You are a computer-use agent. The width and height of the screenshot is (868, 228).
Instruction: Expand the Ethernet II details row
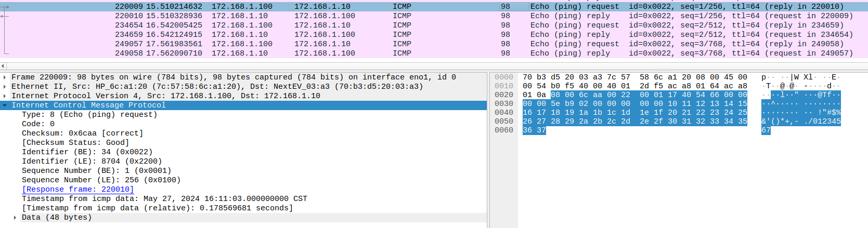[x=5, y=87]
